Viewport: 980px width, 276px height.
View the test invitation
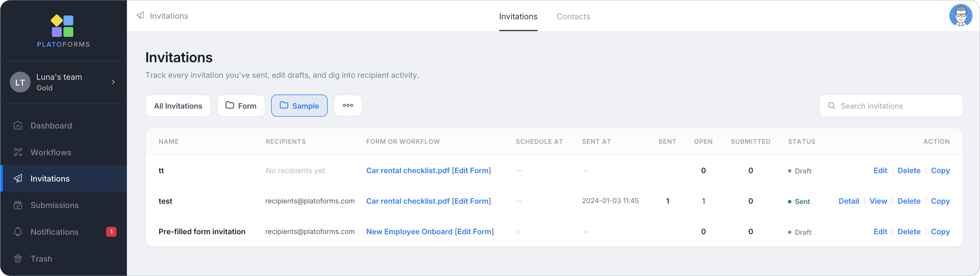(x=878, y=201)
